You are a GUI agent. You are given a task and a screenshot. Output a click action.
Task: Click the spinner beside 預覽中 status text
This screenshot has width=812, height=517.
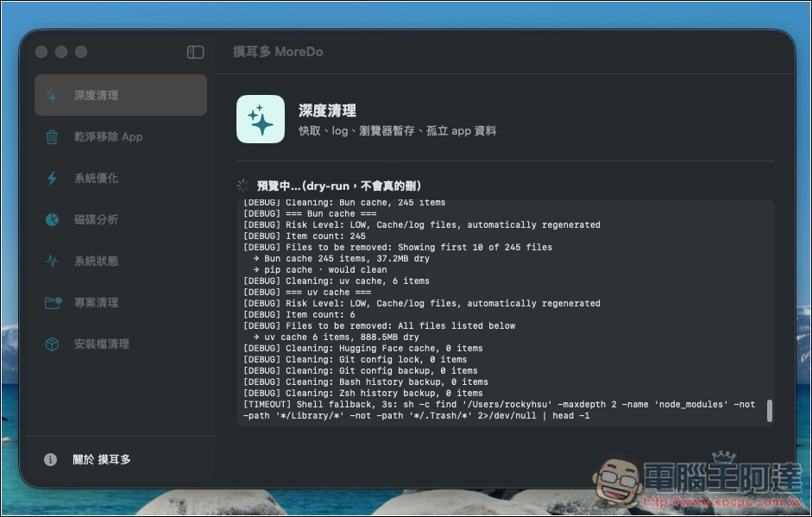[244, 186]
